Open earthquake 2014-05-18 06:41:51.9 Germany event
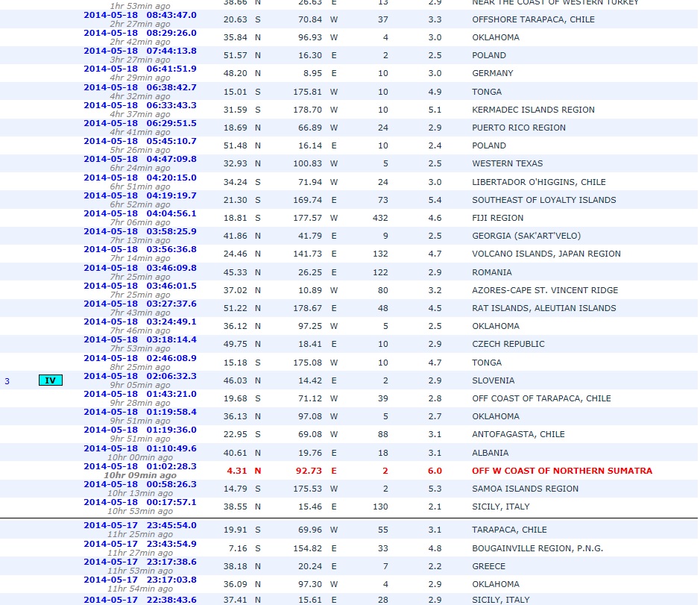This screenshot has height=605, width=700. pyautogui.click(x=139, y=69)
